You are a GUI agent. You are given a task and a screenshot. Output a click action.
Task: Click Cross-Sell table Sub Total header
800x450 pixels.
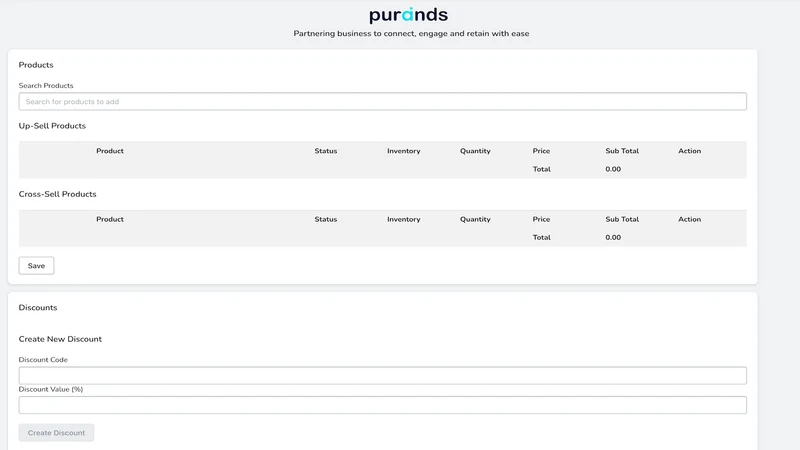click(622, 219)
